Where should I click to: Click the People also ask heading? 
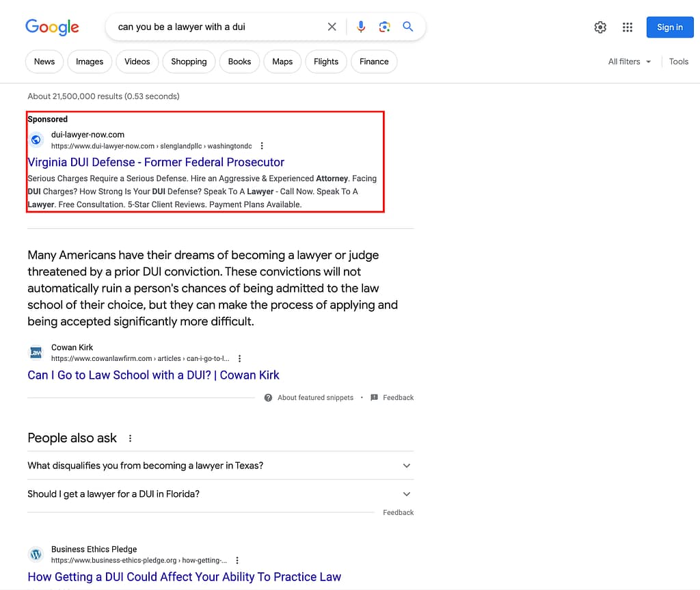(x=72, y=438)
